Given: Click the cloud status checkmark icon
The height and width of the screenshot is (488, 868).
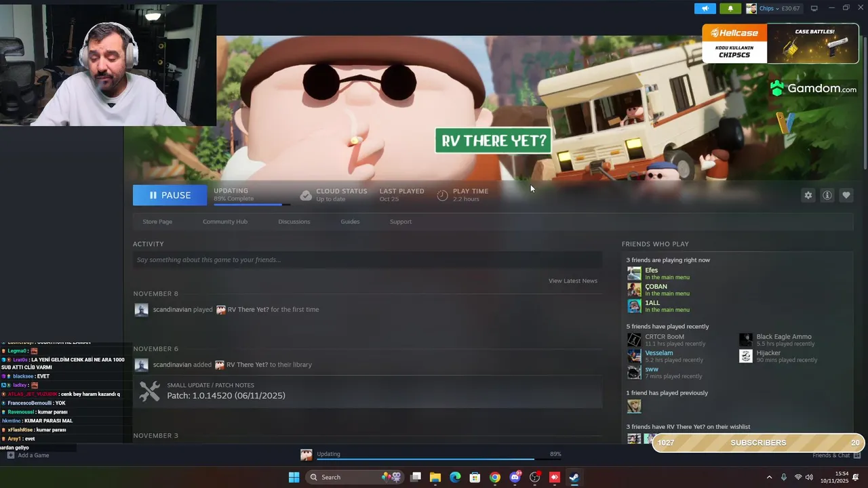Looking at the screenshot, I should (x=306, y=195).
